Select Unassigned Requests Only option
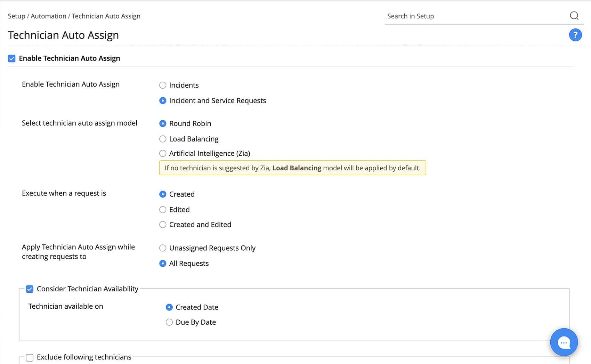This screenshot has width=591, height=364. tap(163, 248)
